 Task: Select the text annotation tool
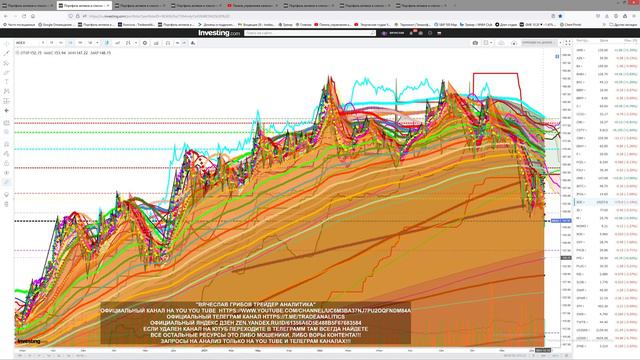click(7, 82)
